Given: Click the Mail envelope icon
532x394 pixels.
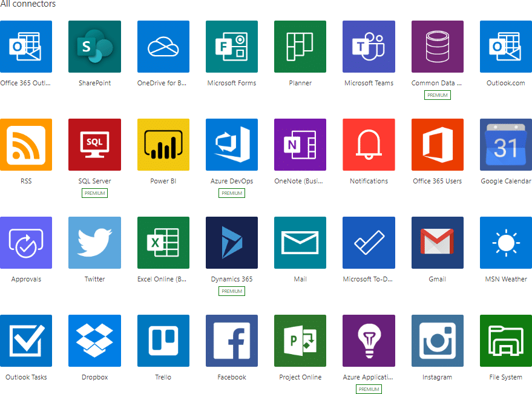Looking at the screenshot, I should click(x=300, y=243).
